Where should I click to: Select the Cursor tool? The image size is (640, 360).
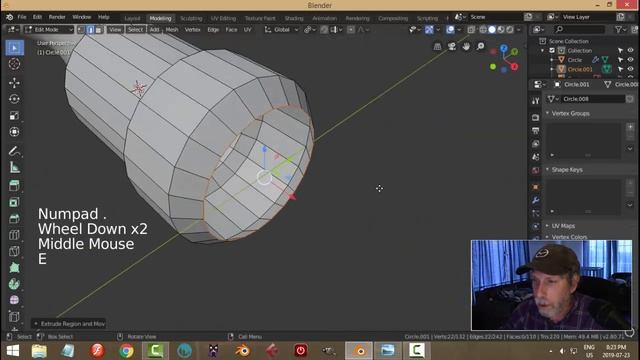[14, 64]
